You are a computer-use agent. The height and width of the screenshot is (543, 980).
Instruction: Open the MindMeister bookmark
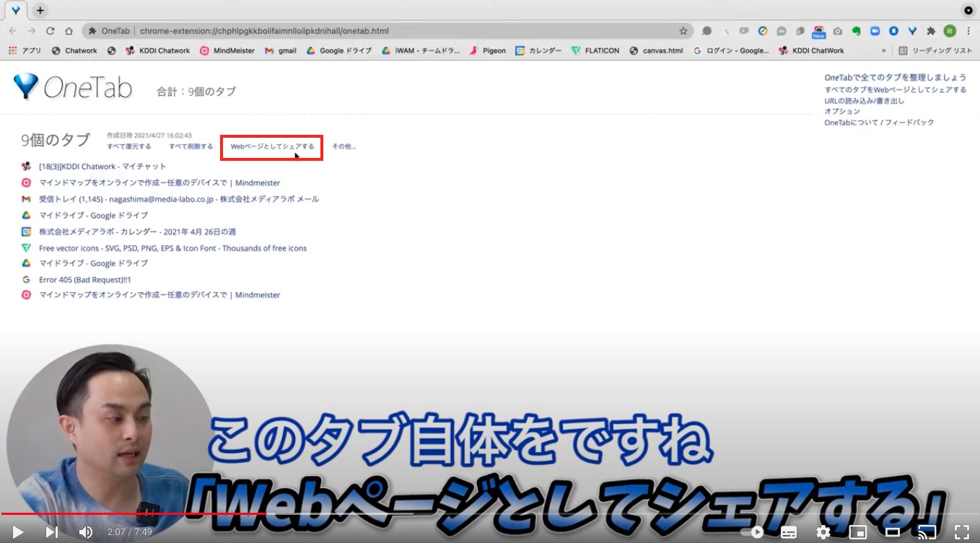[227, 50]
